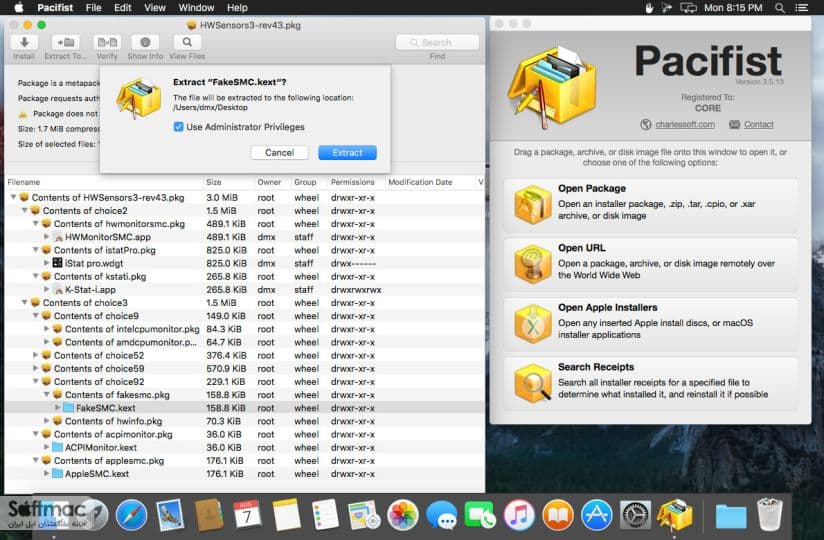Sort by the Filename column header

coord(104,182)
